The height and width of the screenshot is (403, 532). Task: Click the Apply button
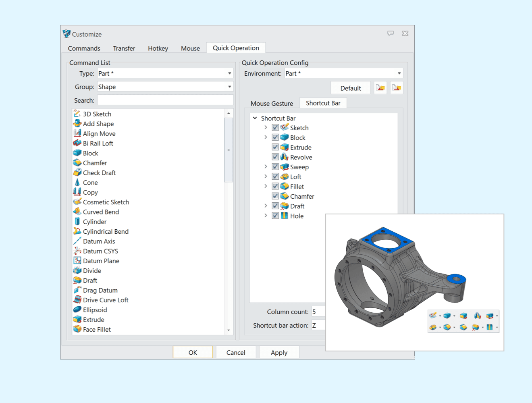click(279, 352)
